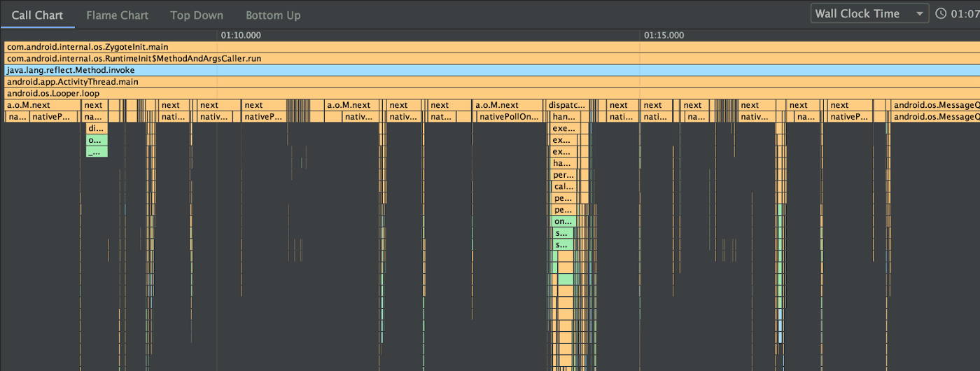
Task: Switch to the Flame Chart tab
Action: (117, 15)
